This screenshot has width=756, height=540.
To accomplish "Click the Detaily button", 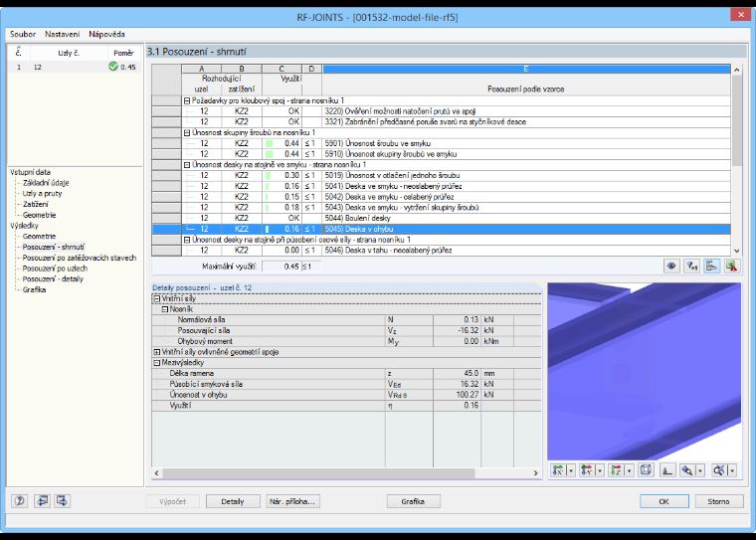I will coord(233,501).
